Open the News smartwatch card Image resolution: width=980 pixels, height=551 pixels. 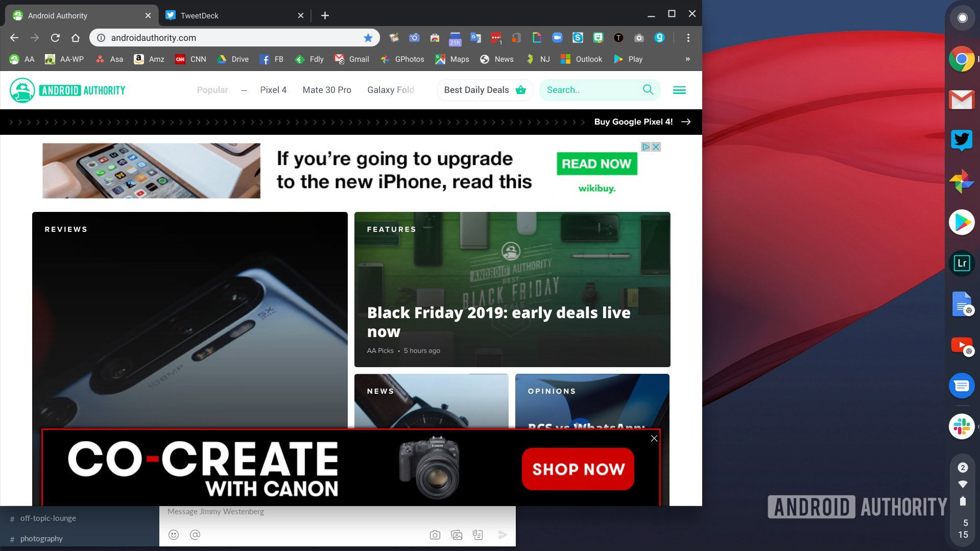tap(431, 401)
